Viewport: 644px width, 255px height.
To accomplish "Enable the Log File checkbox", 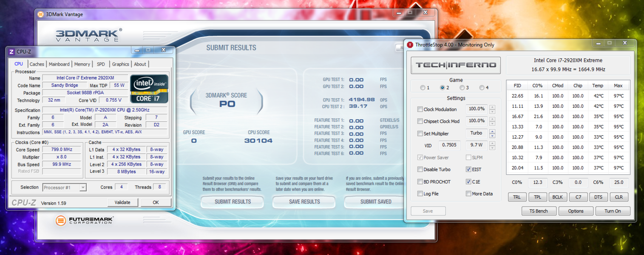I will tap(420, 194).
